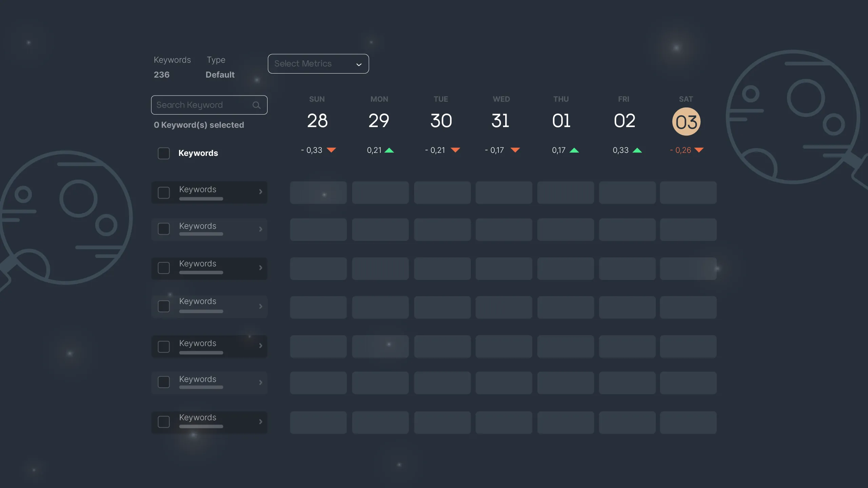Select Tuesday 30 in the week header
Image resolution: width=868 pixels, height=488 pixels.
click(441, 121)
